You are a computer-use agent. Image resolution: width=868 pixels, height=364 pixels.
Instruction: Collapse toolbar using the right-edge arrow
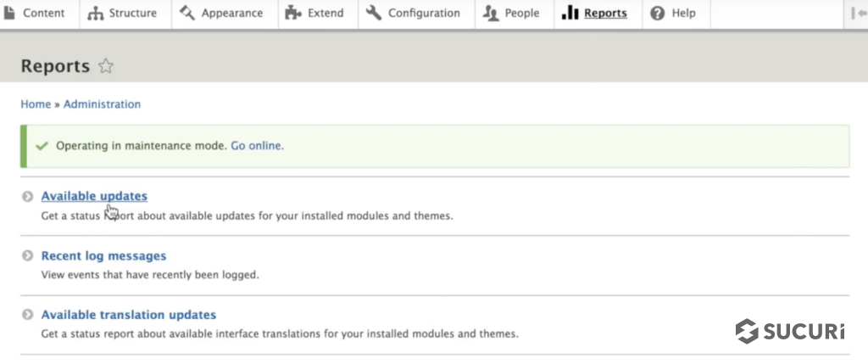tap(858, 14)
